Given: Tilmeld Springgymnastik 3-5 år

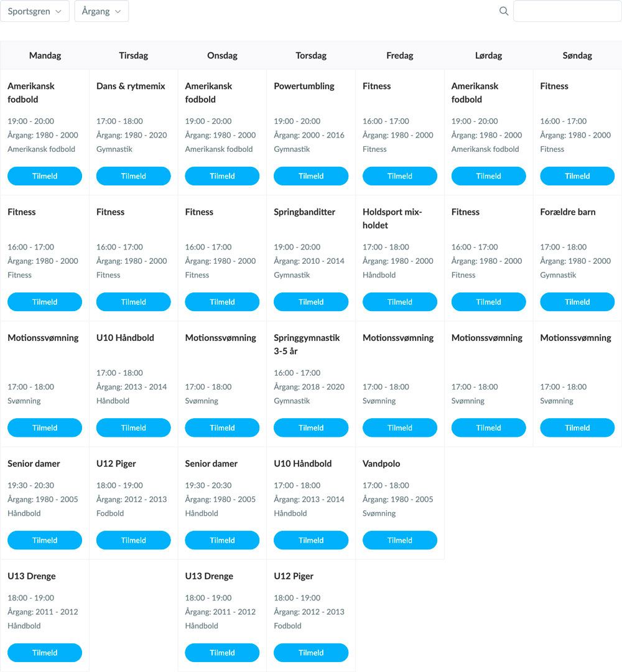Looking at the screenshot, I should pos(311,427).
